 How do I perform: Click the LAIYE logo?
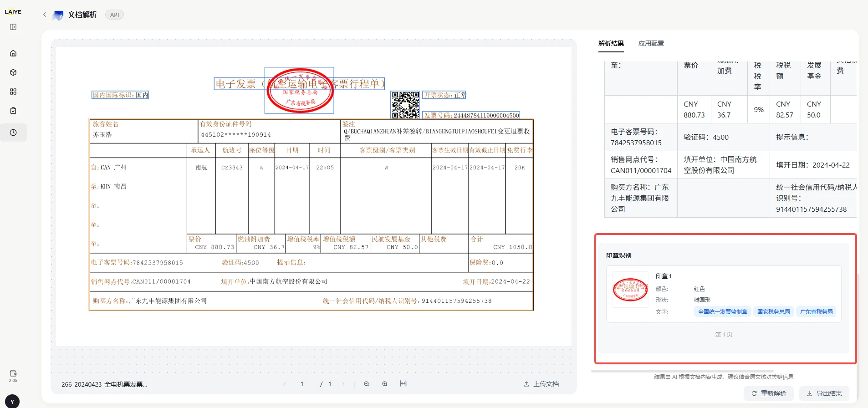click(13, 12)
